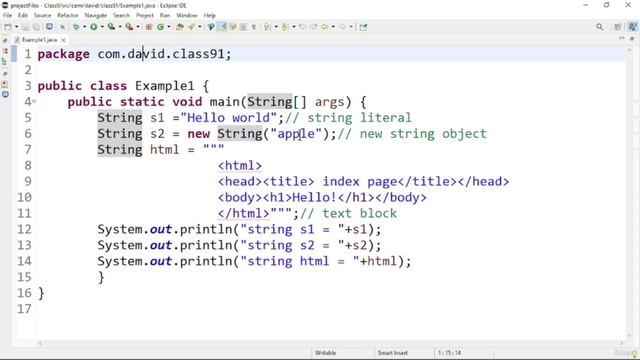Viewport: 640px width, 360px height.
Task: Expand the Run configurations dropdown arrow
Action: pyautogui.click(x=102, y=27)
